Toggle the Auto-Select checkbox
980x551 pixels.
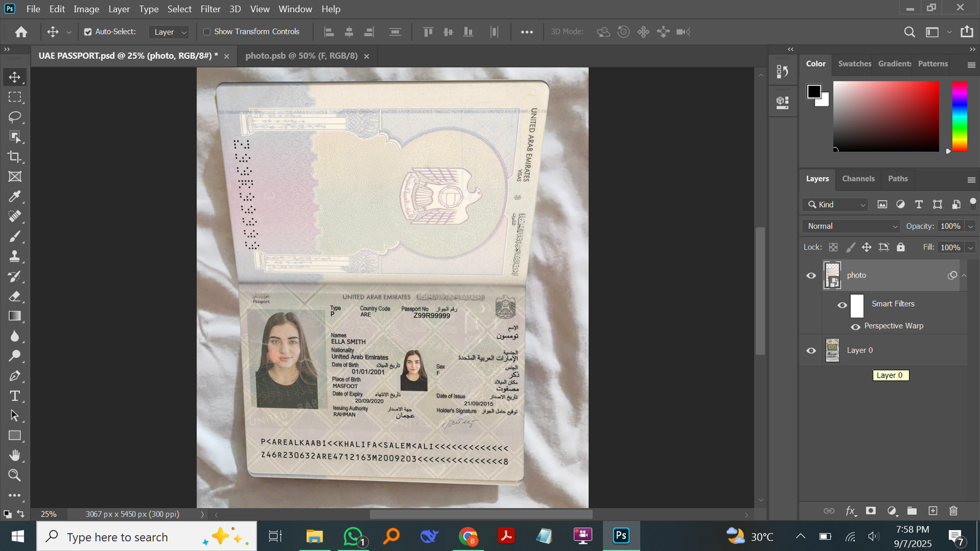point(88,32)
